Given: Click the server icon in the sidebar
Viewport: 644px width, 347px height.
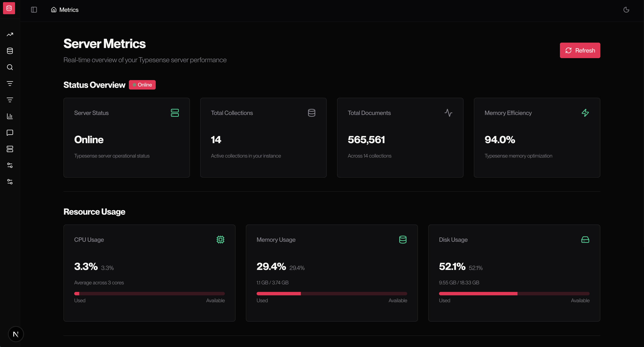Looking at the screenshot, I should tap(10, 149).
